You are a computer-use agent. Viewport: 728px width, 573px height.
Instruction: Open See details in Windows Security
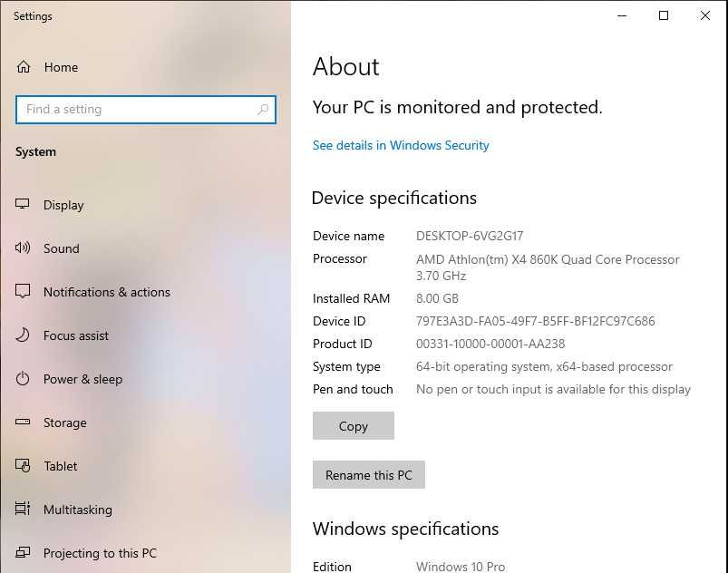[401, 145]
